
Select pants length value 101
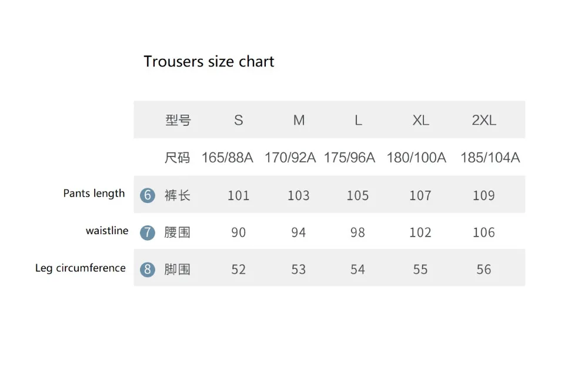click(x=239, y=195)
